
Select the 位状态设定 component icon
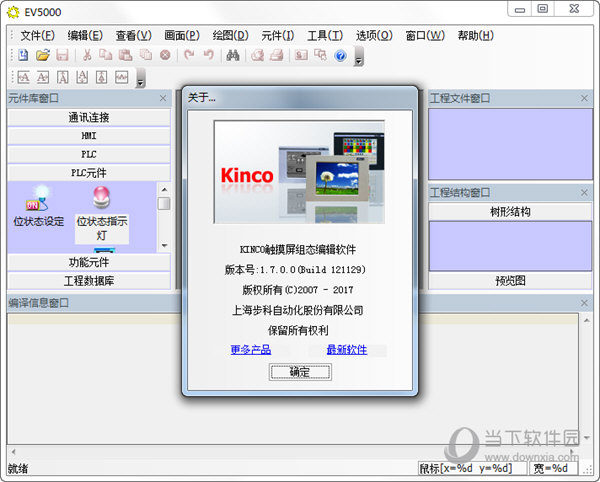click(38, 207)
